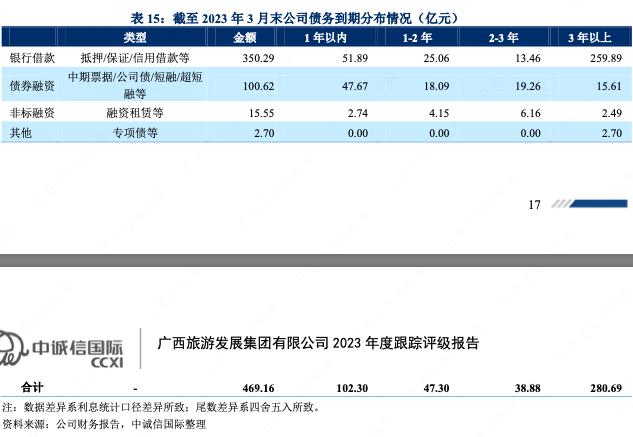Select the 抵押/保证/信用借款等 cell

tap(135, 58)
